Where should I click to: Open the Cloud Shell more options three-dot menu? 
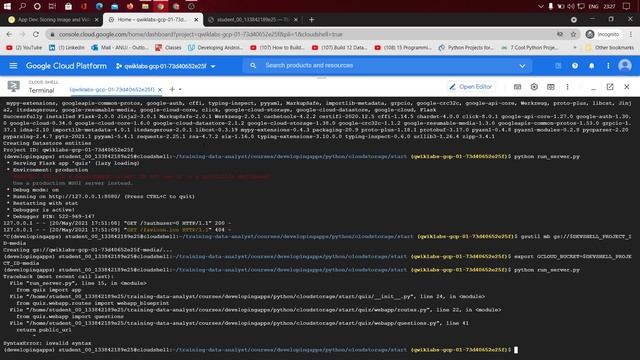coord(567,87)
